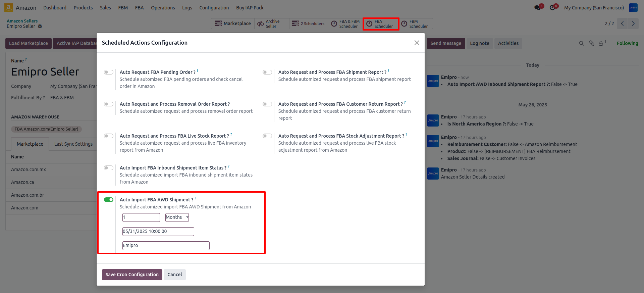
Task: Enable Auto Request FBA Pending Order toggle
Action: pos(109,72)
